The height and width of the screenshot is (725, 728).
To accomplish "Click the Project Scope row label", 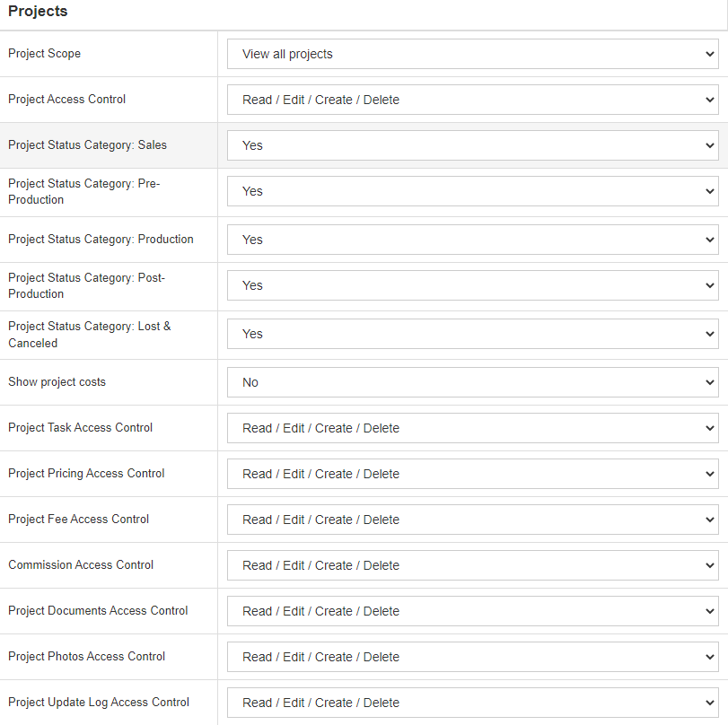I will (44, 54).
